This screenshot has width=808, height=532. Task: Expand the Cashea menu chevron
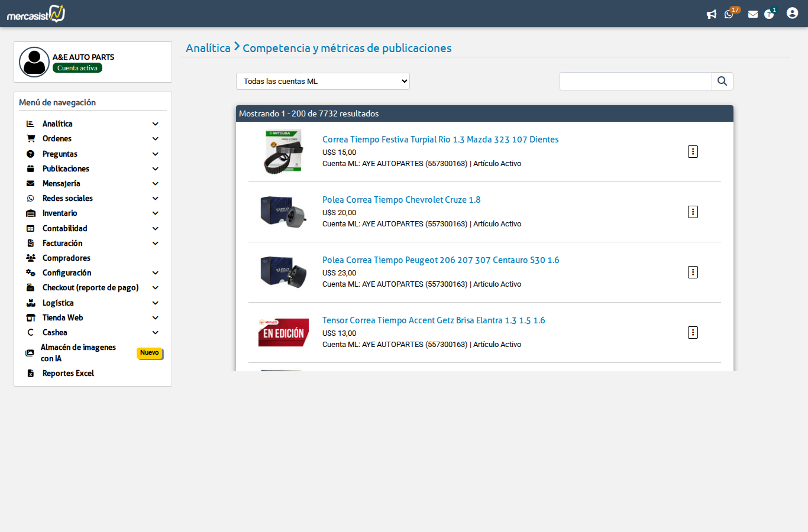pyautogui.click(x=155, y=332)
